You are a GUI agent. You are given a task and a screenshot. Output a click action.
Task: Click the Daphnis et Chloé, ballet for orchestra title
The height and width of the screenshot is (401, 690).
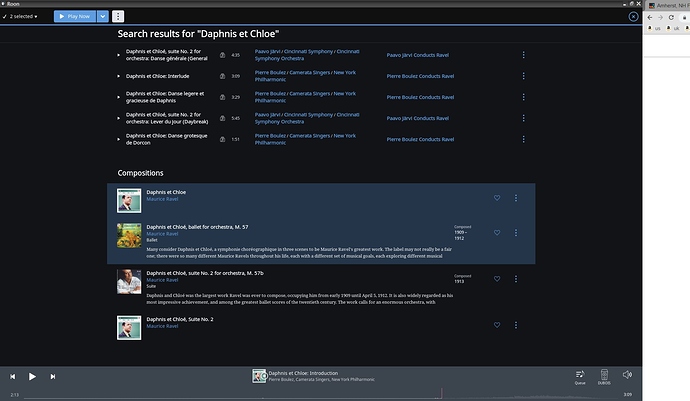point(197,227)
